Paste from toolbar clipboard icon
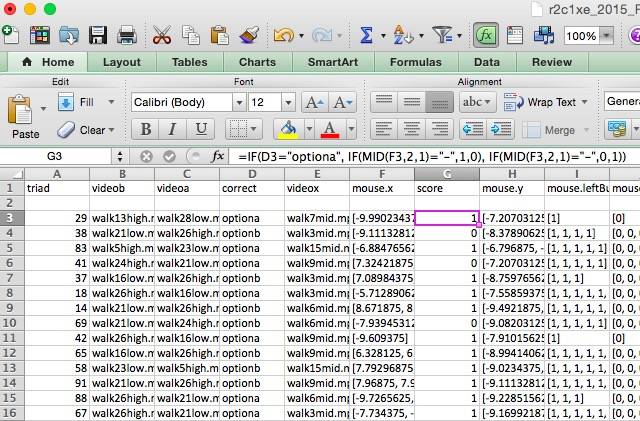 tap(219, 35)
